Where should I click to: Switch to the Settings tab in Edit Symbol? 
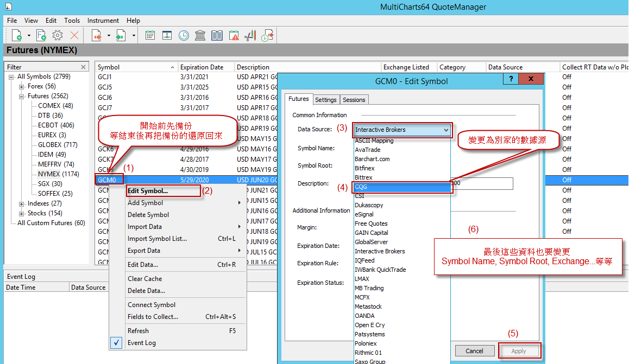(326, 100)
